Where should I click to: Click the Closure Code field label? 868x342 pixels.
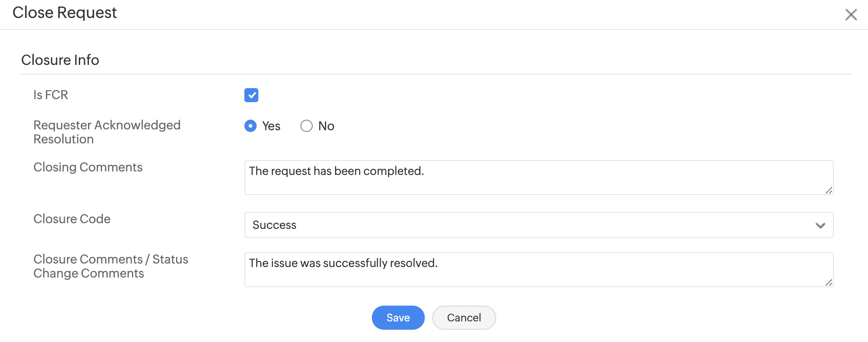(72, 219)
